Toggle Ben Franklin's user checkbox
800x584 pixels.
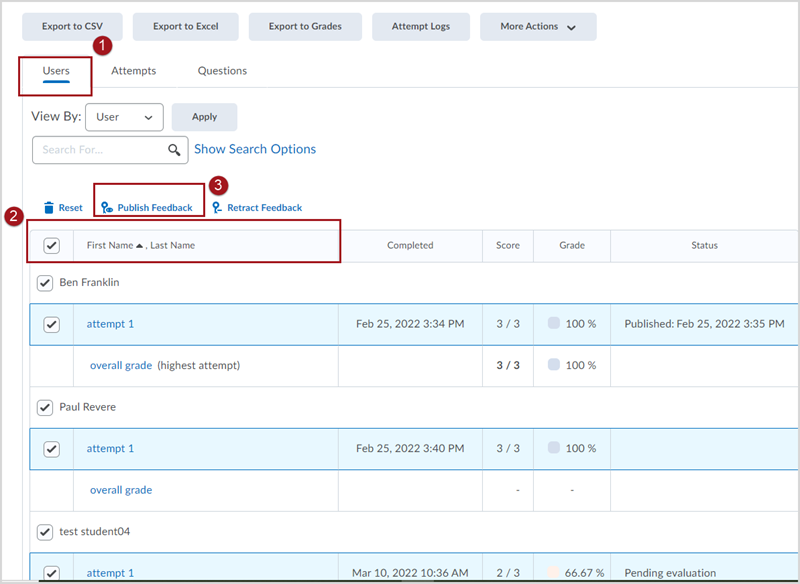[45, 283]
